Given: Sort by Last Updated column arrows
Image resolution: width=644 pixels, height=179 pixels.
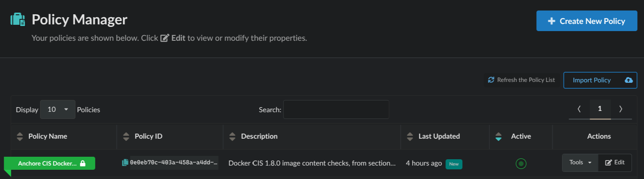Looking at the screenshot, I should click(410, 136).
